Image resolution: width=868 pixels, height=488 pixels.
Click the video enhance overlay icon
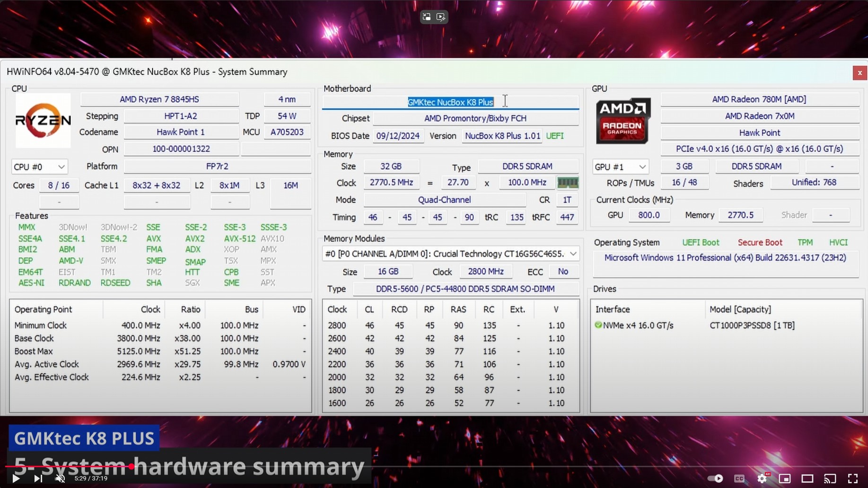point(441,17)
